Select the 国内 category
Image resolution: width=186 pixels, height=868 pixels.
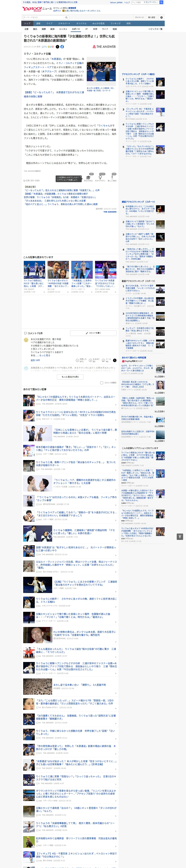click(x=35, y=29)
